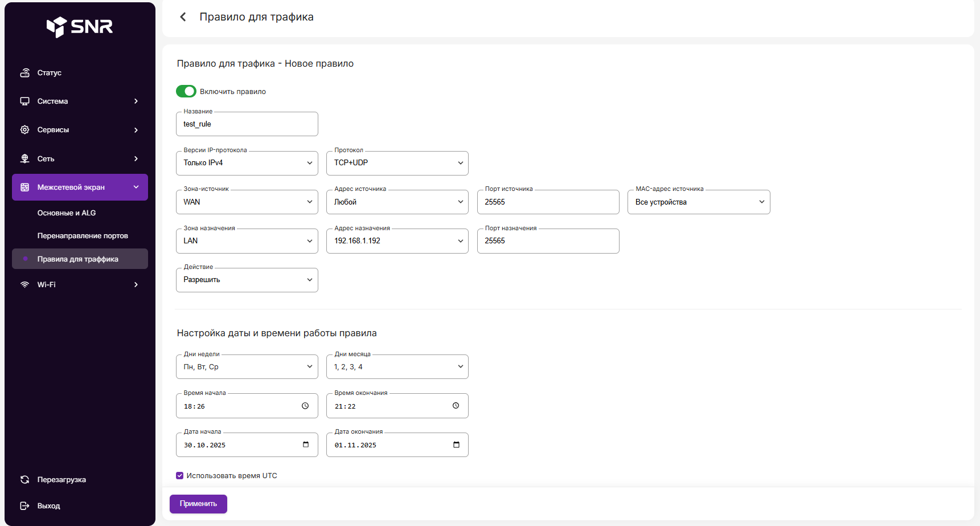This screenshot has height=526, width=980.
Task: Open the MAC-адрес источника dropdown
Action: (698, 202)
